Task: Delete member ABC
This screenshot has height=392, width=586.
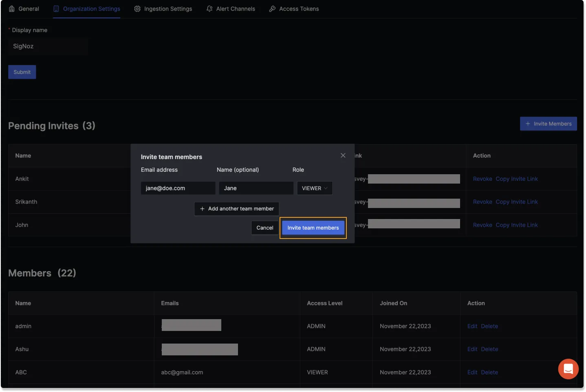Action: click(x=489, y=372)
